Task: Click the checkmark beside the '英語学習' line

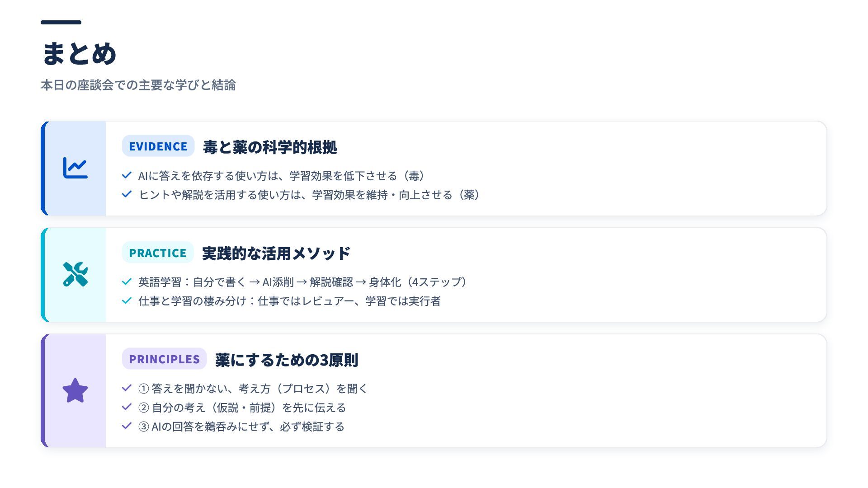Action: pos(127,282)
